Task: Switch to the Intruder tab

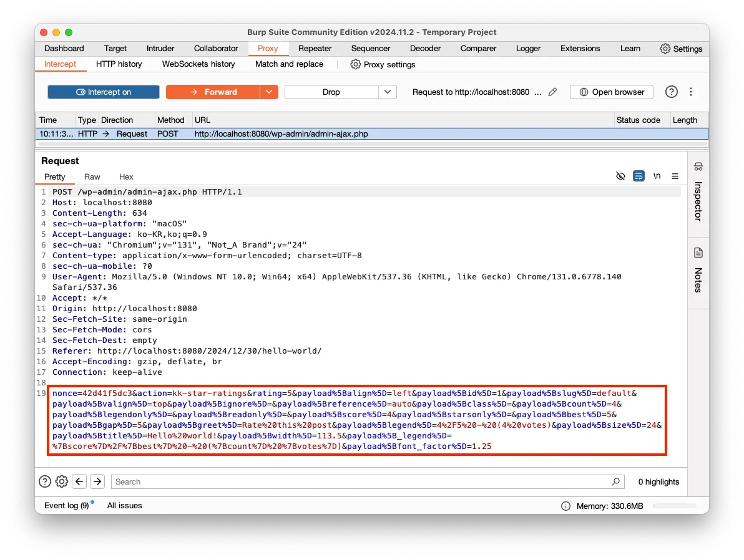Action: (160, 49)
